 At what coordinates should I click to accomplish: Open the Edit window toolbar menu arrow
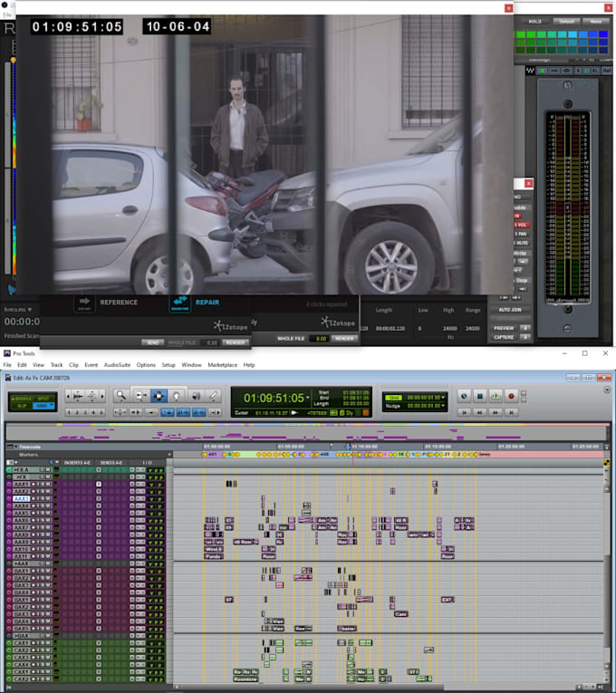607,390
